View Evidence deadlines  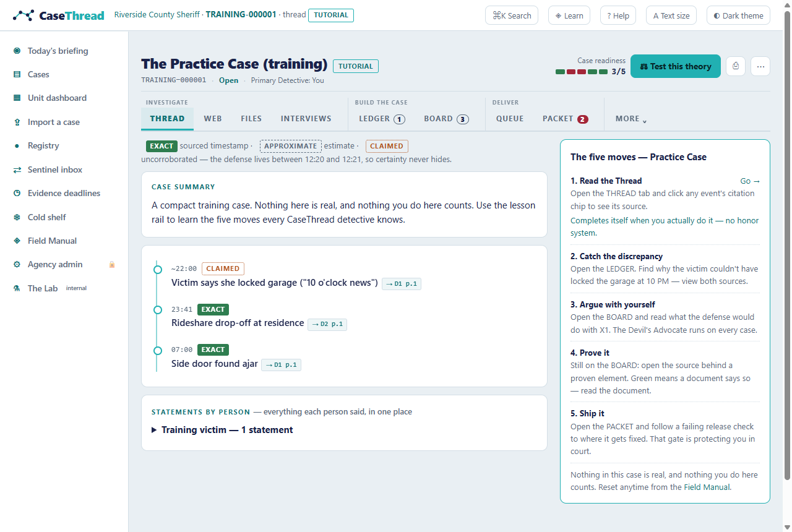click(x=64, y=193)
